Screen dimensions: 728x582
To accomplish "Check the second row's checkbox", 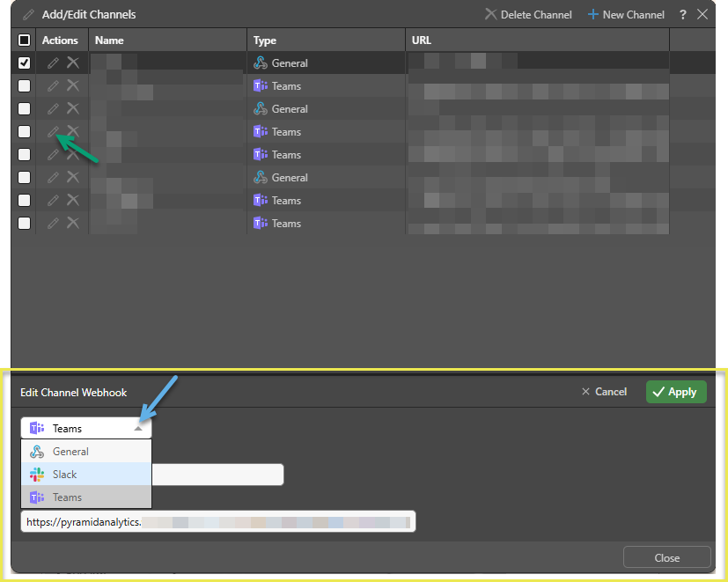I will click(24, 86).
